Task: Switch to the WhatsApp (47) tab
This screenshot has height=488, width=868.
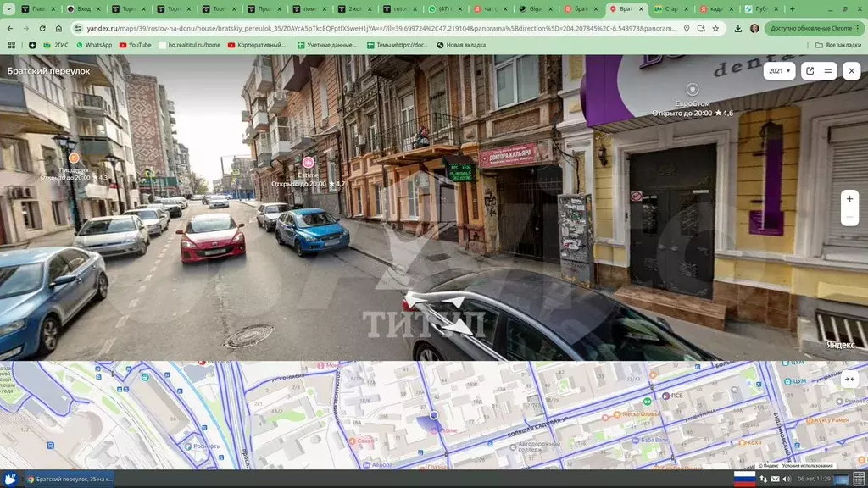Action: (444, 8)
